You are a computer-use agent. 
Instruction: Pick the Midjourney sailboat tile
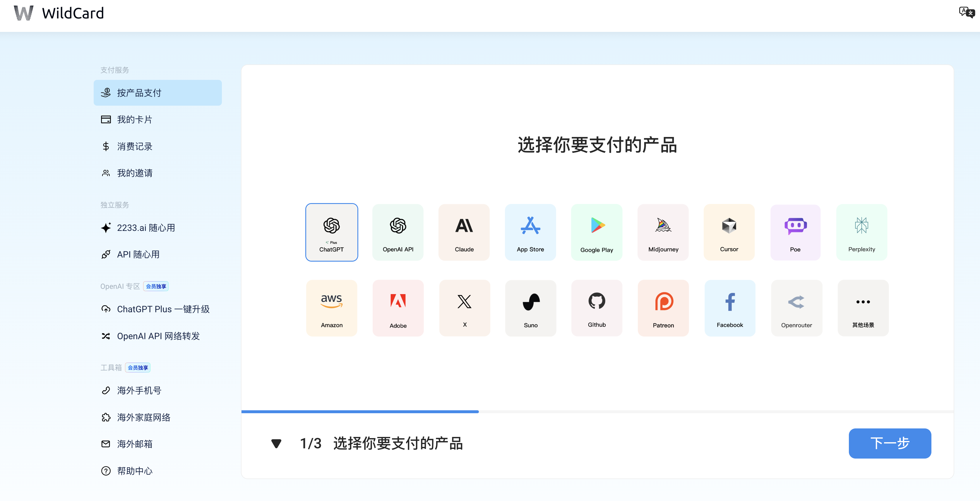(663, 232)
